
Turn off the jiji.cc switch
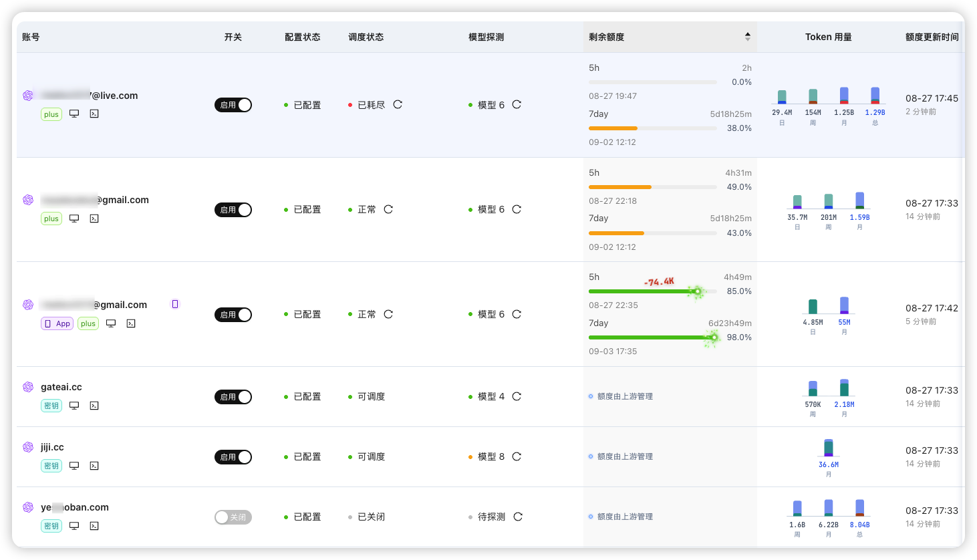point(233,457)
